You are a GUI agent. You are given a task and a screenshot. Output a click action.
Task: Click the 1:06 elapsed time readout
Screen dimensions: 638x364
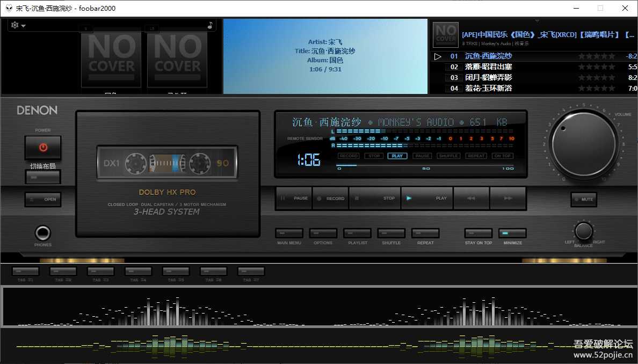point(309,160)
